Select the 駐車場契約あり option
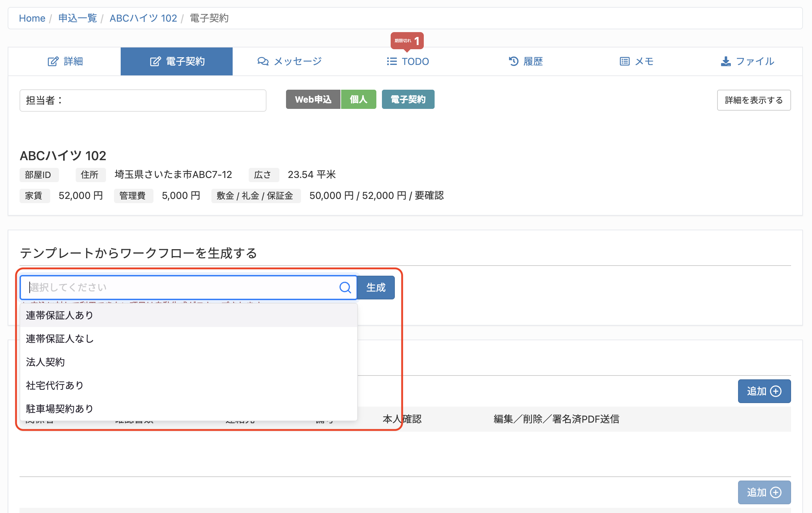Viewport: 812px width, 513px height. point(189,409)
